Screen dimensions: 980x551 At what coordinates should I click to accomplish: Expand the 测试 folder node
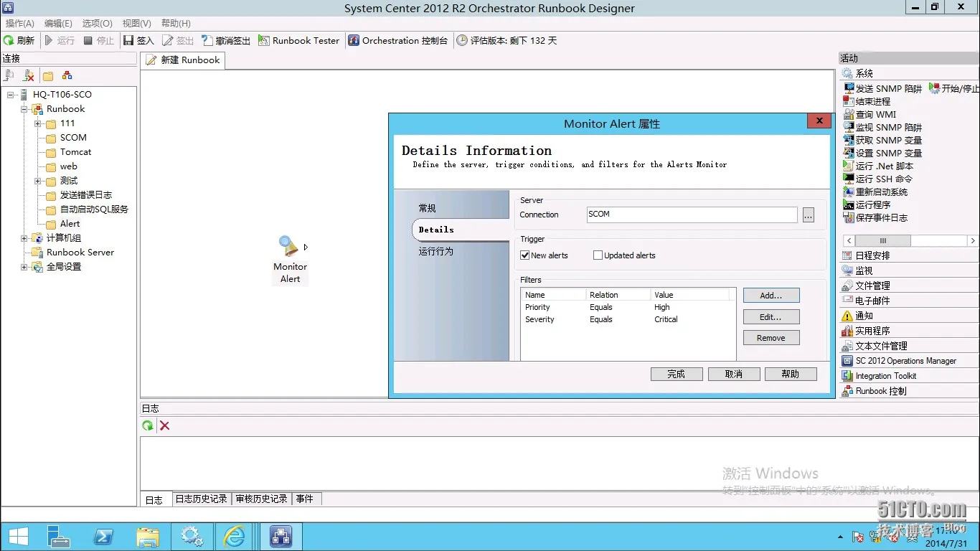(x=38, y=181)
